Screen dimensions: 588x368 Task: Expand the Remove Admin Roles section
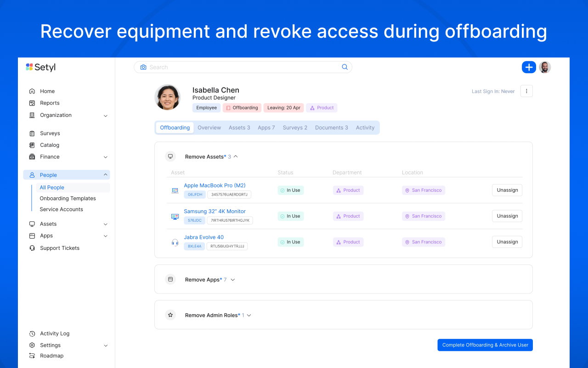pyautogui.click(x=249, y=315)
